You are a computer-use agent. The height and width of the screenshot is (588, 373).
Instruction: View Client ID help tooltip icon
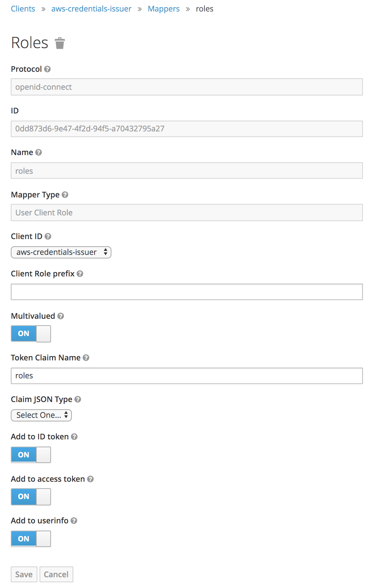(x=48, y=236)
